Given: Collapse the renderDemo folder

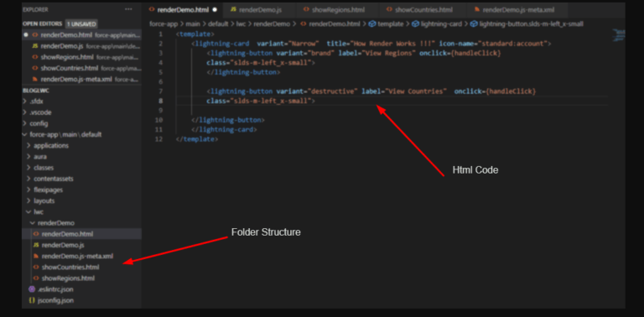Looking at the screenshot, I should 81,223.
